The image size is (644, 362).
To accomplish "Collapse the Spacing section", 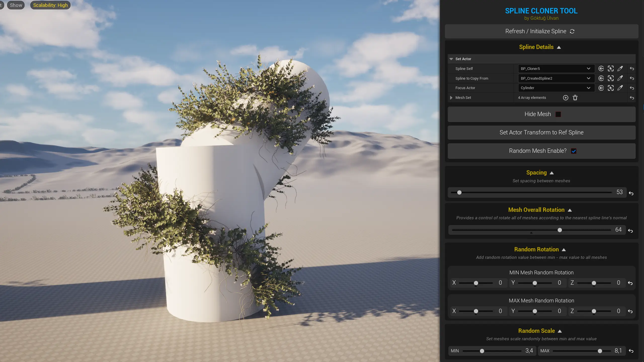I will [552, 173].
